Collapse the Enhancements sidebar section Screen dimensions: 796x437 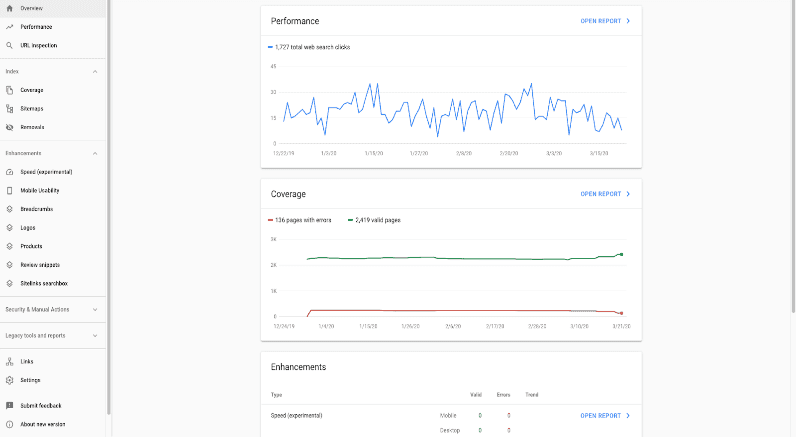pos(95,153)
